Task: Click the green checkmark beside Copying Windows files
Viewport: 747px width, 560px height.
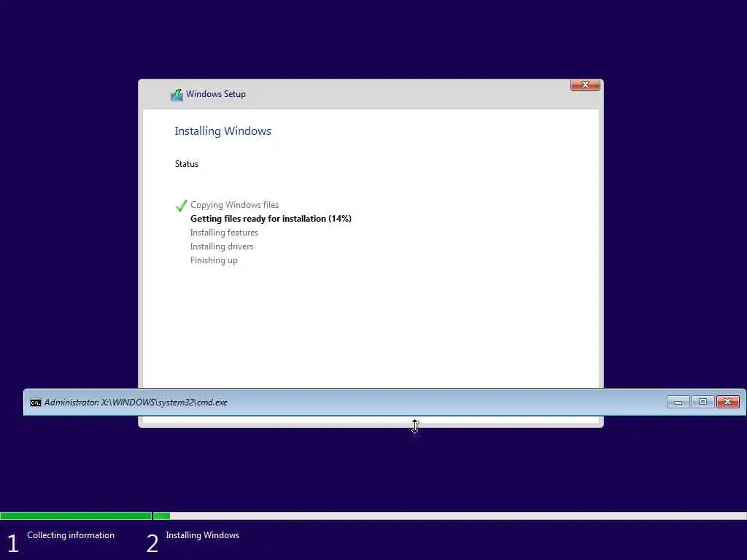Action: pos(181,206)
